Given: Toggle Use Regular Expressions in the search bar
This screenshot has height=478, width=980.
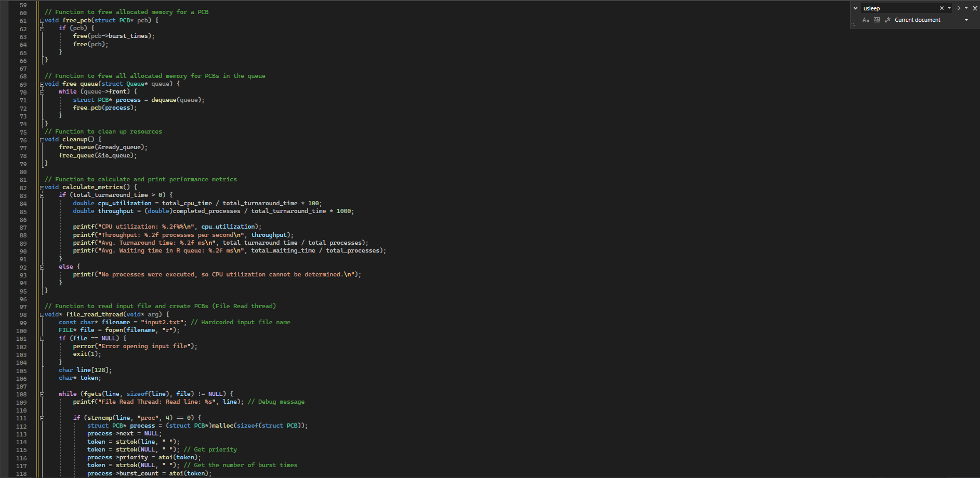Looking at the screenshot, I should pos(888,20).
